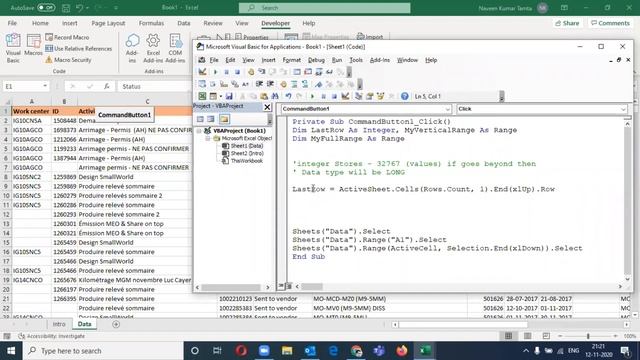Click the Insert Function fx icon in formula bar
640x360 pixels.
click(107, 86)
